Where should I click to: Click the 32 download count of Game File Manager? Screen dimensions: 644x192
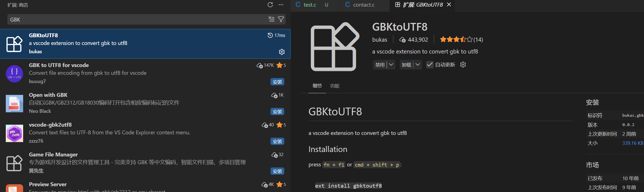tap(277, 154)
